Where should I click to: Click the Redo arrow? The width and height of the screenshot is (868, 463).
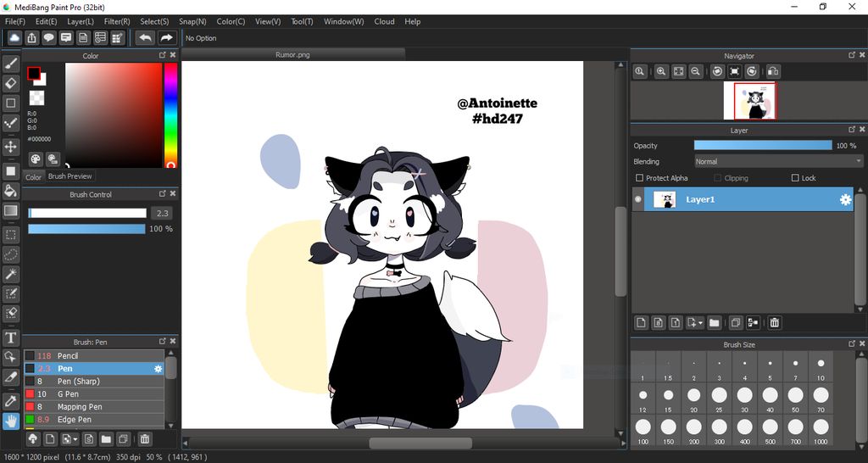pyautogui.click(x=165, y=37)
